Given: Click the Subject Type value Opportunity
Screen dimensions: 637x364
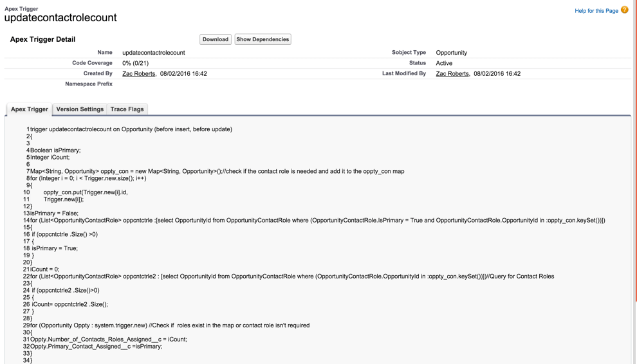Looking at the screenshot, I should point(451,53).
